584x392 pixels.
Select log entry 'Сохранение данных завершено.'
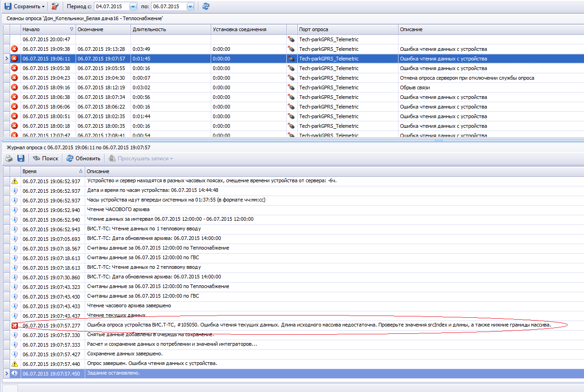coord(125,354)
